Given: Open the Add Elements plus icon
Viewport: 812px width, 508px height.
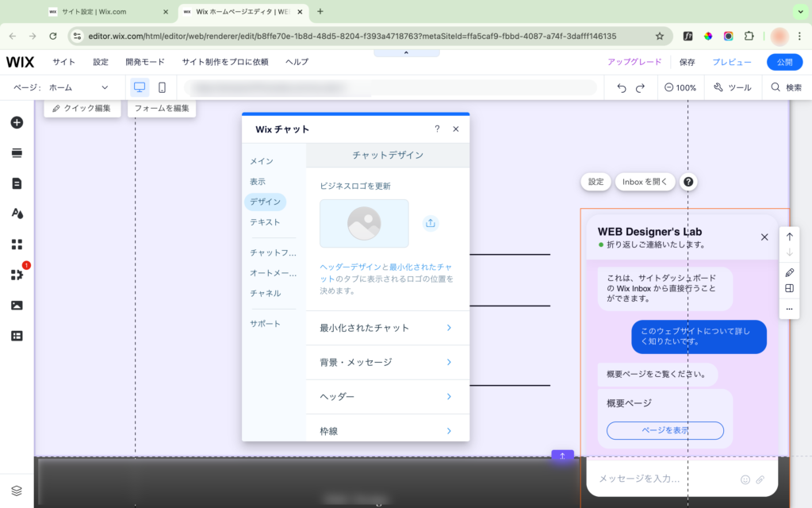Looking at the screenshot, I should point(17,123).
